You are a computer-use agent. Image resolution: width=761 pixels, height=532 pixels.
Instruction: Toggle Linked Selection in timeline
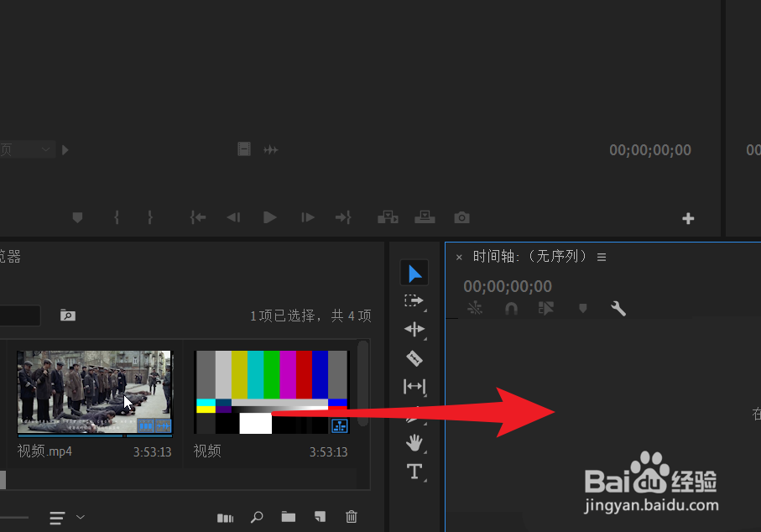point(545,308)
